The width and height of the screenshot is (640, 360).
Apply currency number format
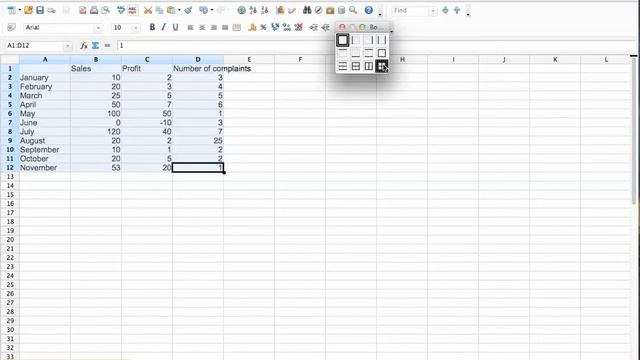point(252,27)
